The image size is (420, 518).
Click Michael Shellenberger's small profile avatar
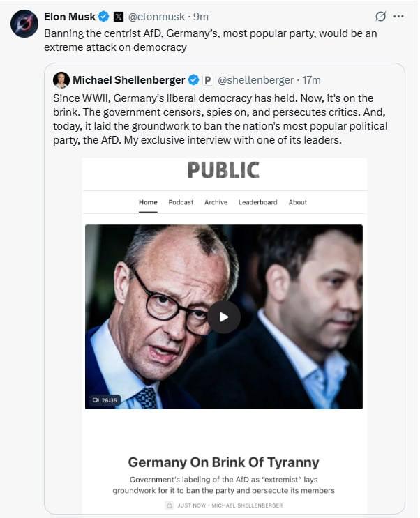[x=61, y=79]
